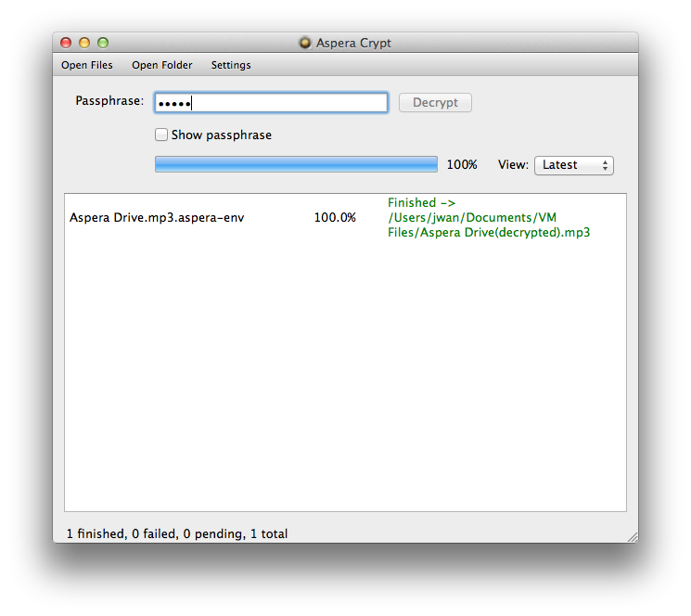Click empty area in the file list

click(x=345, y=390)
